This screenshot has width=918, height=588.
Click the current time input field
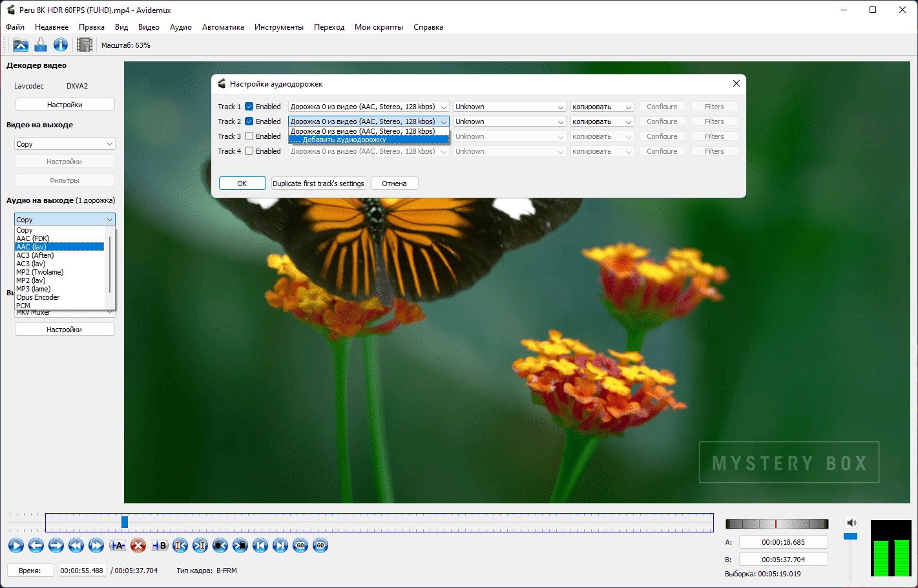pyautogui.click(x=82, y=571)
